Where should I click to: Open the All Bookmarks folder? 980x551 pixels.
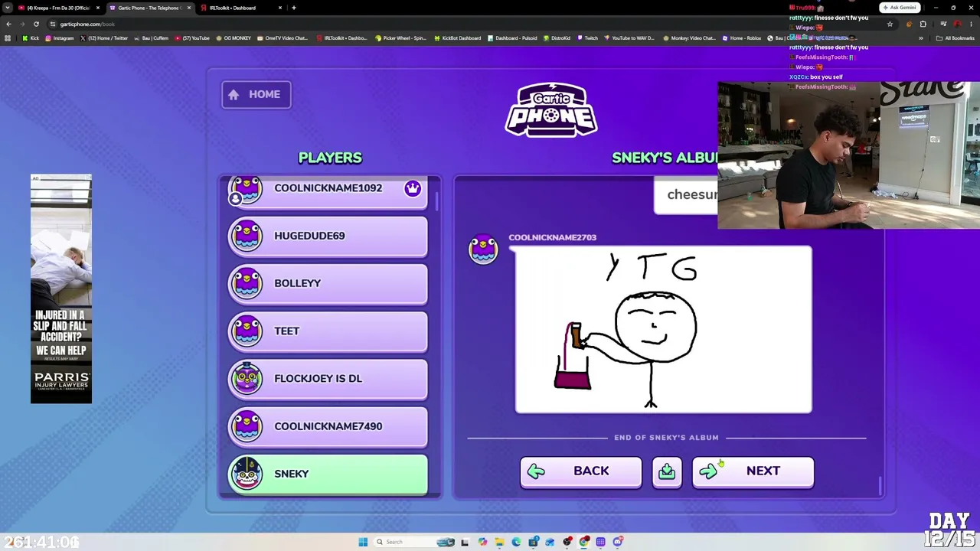coord(955,38)
